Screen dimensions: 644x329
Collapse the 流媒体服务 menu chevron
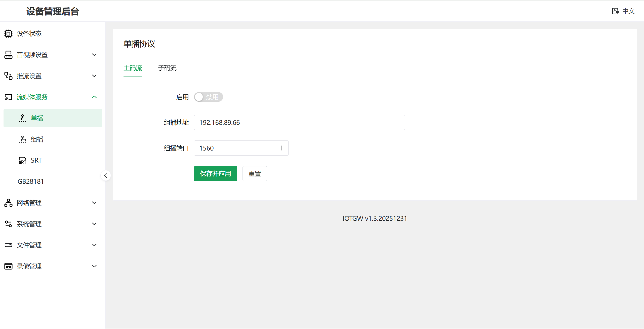click(x=94, y=97)
